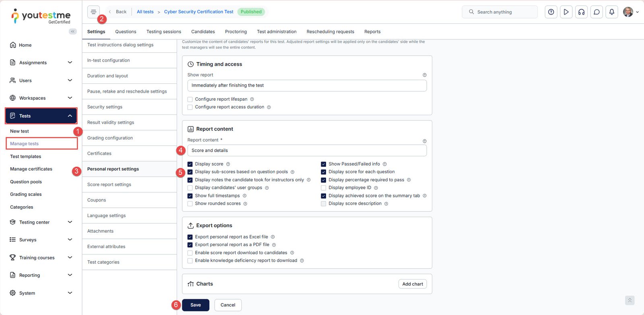This screenshot has height=315, width=644.
Task: Click the Search anything field
Action: click(x=500, y=12)
